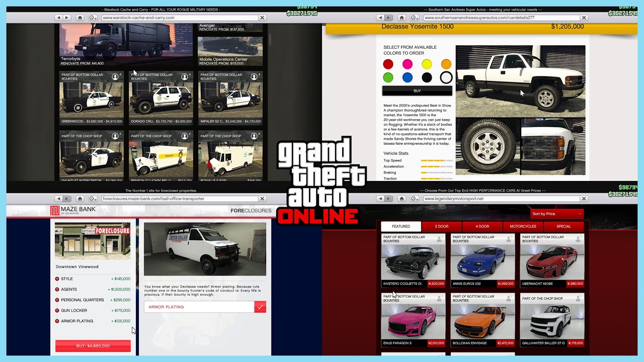Go forward in the Southern San Andreas browser
644x362 pixels.
coord(389,18)
